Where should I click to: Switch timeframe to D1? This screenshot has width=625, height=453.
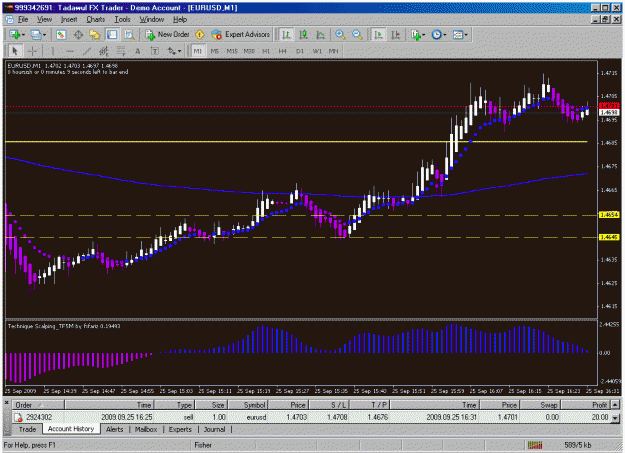300,51
